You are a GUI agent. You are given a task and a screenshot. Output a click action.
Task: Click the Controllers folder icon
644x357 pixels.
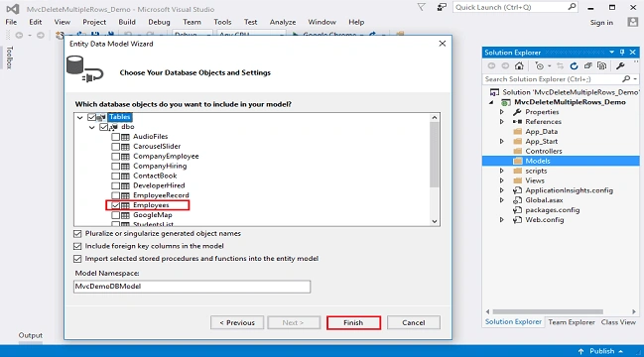(x=518, y=151)
